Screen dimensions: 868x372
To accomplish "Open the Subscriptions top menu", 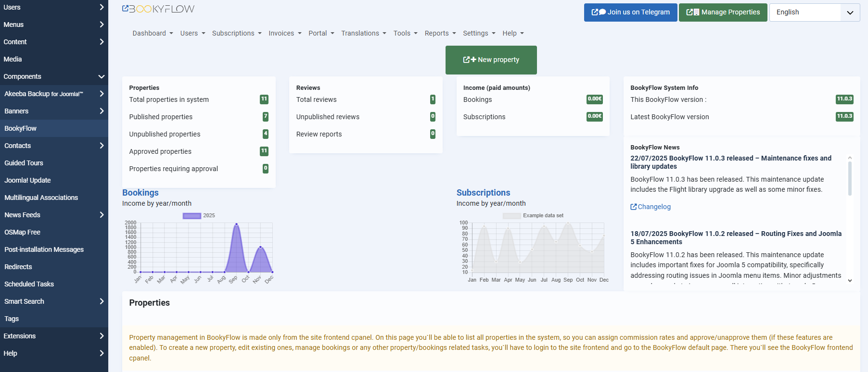I will (236, 33).
